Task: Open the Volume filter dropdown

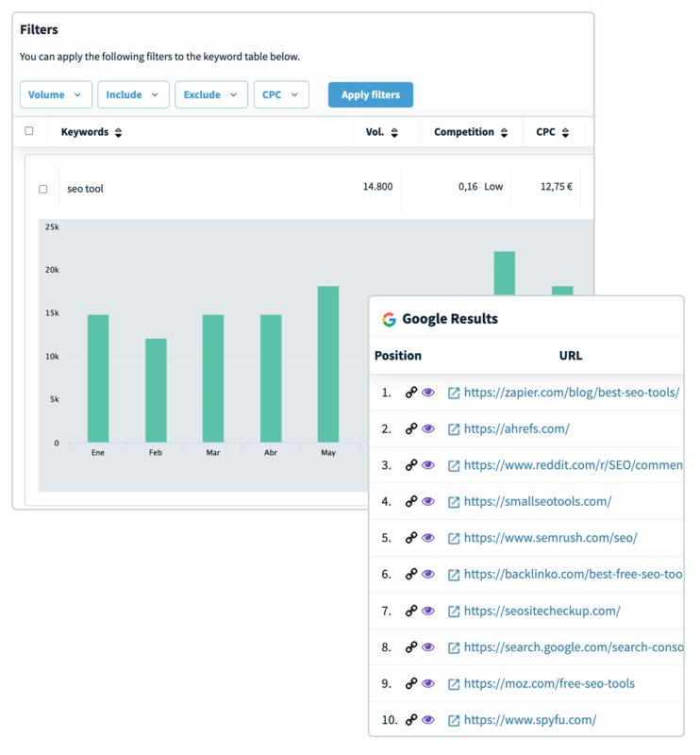Action: [x=56, y=94]
